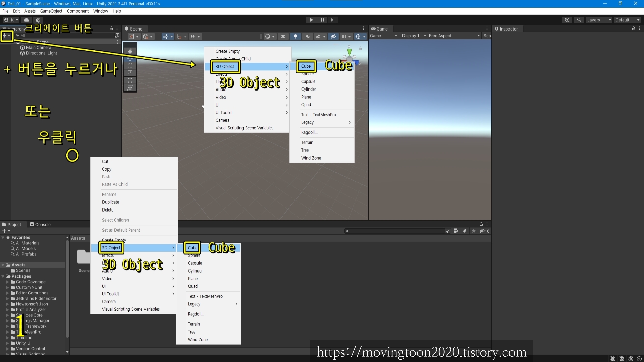Open Free Aspect dropdown in Game view
Viewport: 644px width, 362px height.
click(x=454, y=36)
